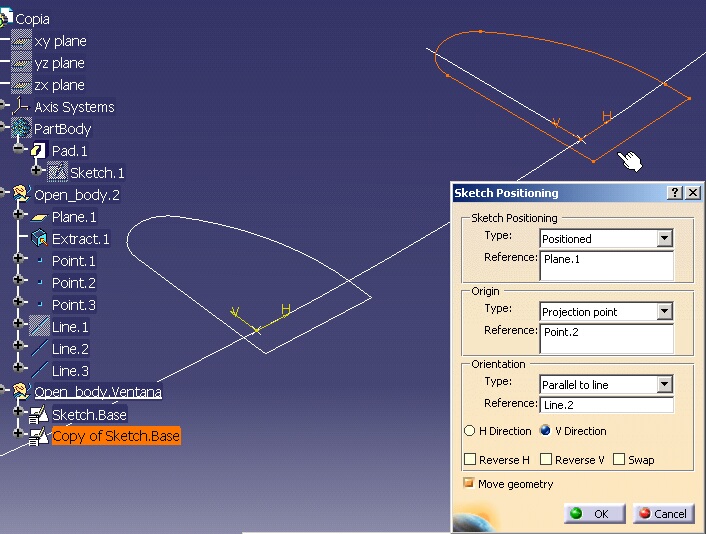This screenshot has height=534, width=706.
Task: Click the xy plane icon in tree
Action: point(21,41)
